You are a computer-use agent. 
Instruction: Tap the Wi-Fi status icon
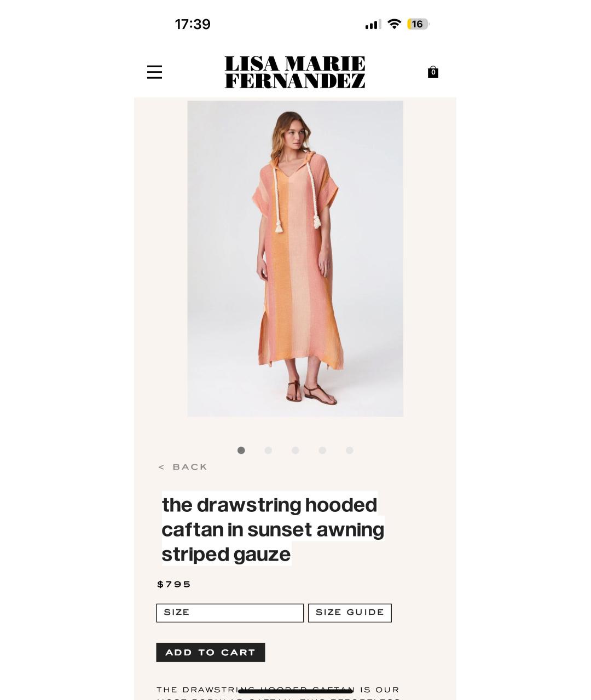tap(394, 24)
